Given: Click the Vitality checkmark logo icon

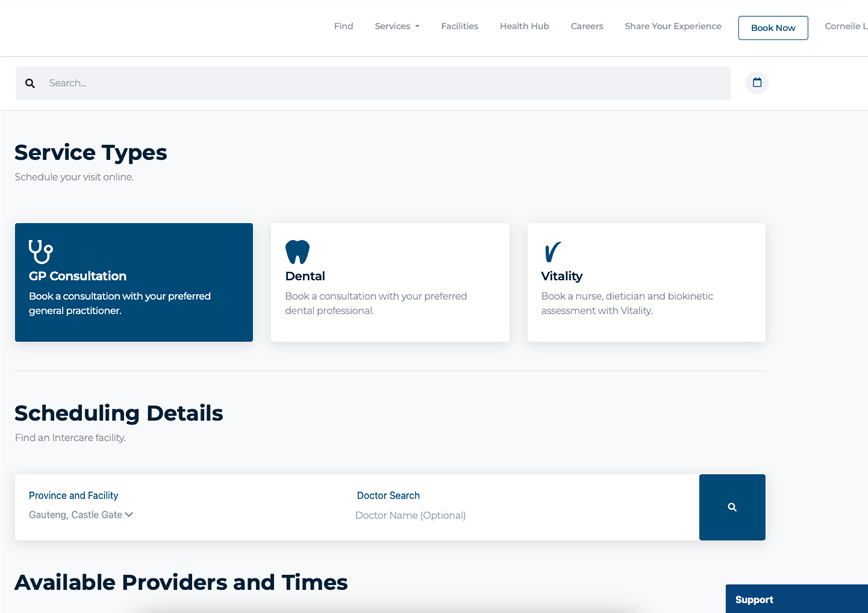Looking at the screenshot, I should pyautogui.click(x=552, y=252).
